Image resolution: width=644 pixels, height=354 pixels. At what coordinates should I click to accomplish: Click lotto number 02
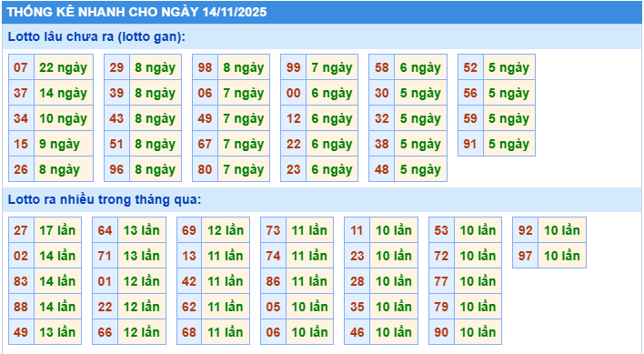[x=21, y=256]
